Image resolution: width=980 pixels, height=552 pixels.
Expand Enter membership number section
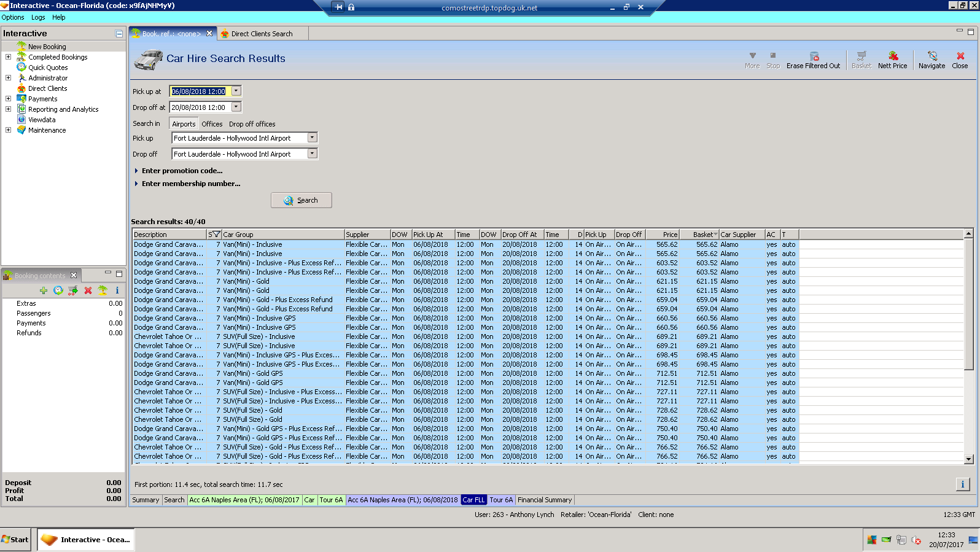[x=136, y=184]
